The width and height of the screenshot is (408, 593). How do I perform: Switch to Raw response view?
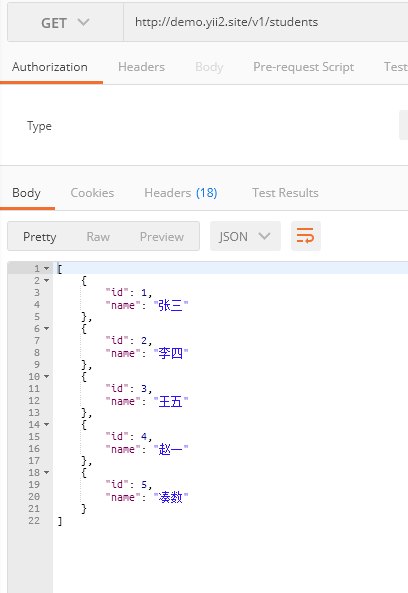pyautogui.click(x=98, y=237)
